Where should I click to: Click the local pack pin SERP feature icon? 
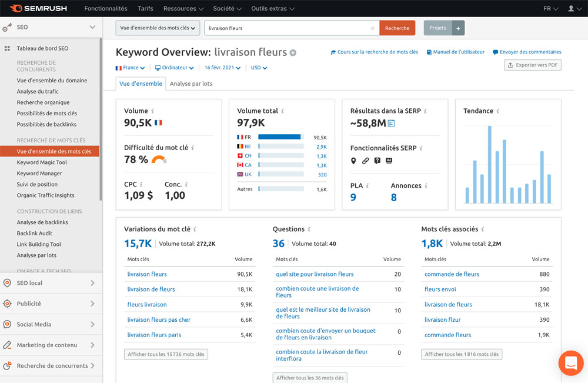pyautogui.click(x=353, y=161)
